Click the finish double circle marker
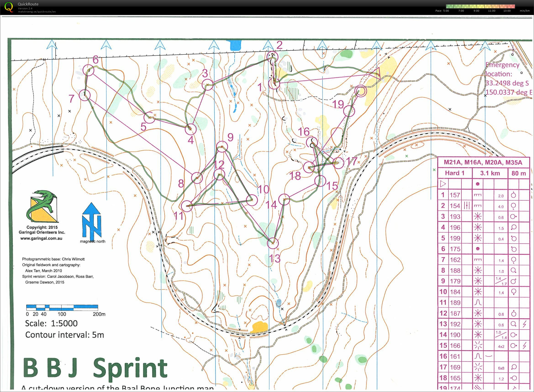 click(x=361, y=91)
